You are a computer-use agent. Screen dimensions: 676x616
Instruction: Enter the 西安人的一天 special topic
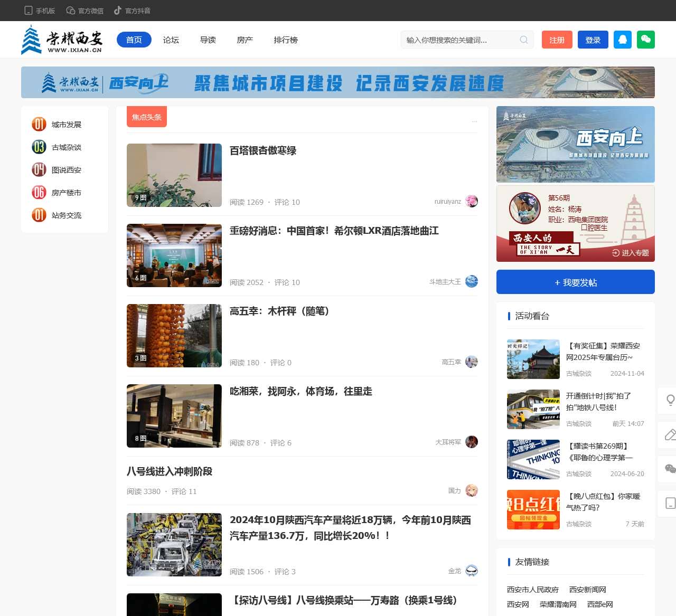tap(630, 253)
